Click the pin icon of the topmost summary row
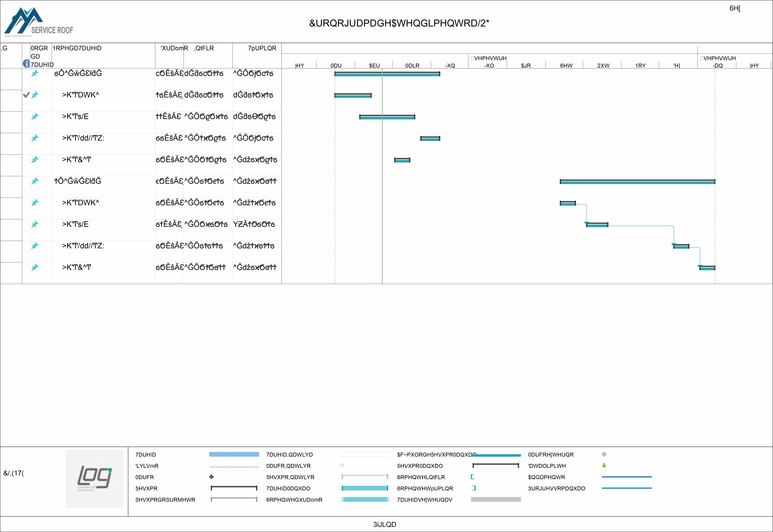 coord(35,73)
